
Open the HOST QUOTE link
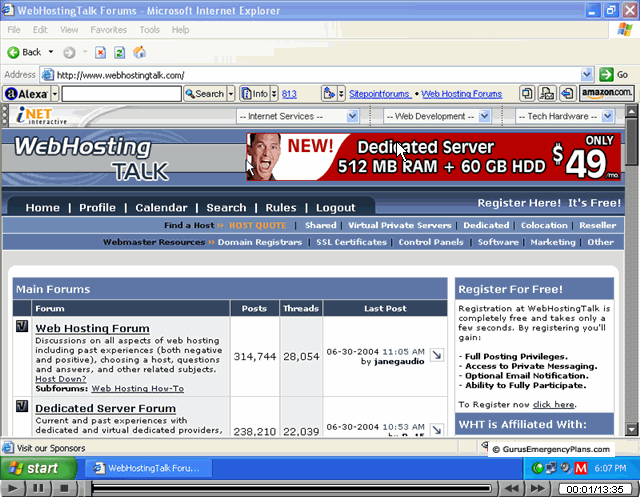pyautogui.click(x=258, y=225)
